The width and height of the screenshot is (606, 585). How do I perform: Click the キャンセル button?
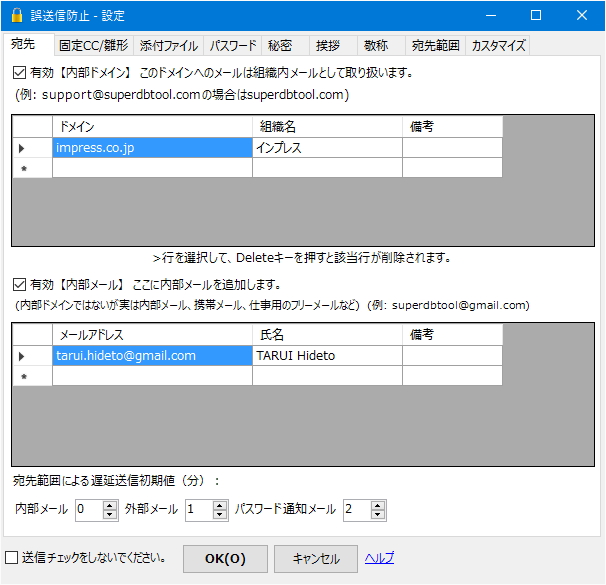[x=316, y=558]
